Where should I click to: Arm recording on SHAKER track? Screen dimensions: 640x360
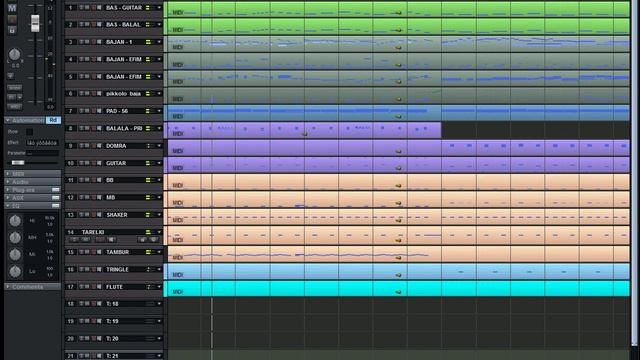click(x=93, y=215)
